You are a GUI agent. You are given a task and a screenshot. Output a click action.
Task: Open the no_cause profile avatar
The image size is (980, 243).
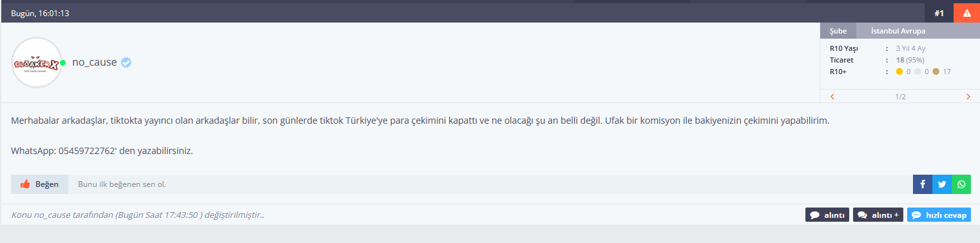(37, 63)
